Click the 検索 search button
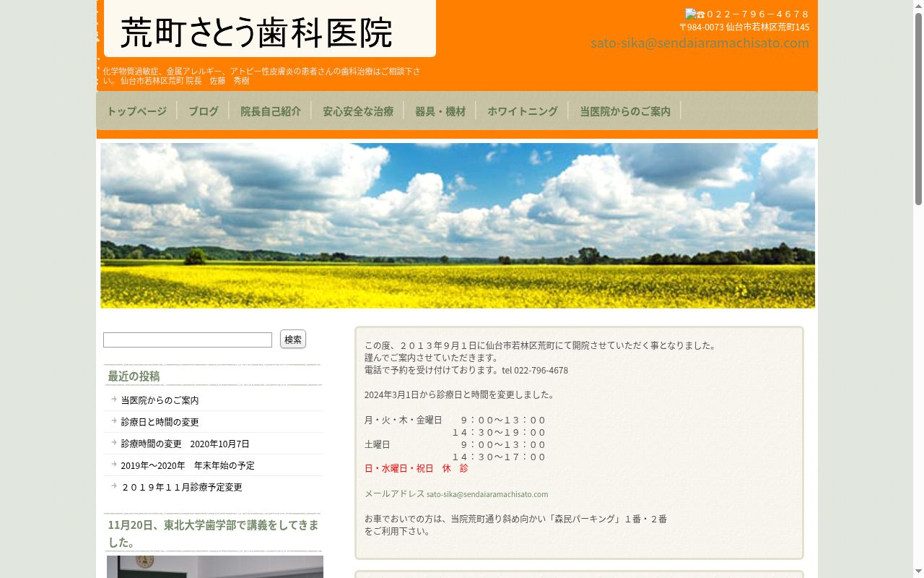 point(293,339)
